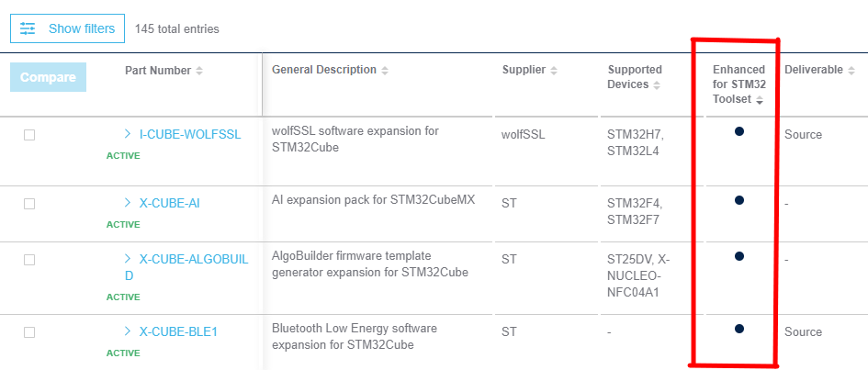
Task: Sort by Deliverable arrows icon
Action: pos(851,71)
